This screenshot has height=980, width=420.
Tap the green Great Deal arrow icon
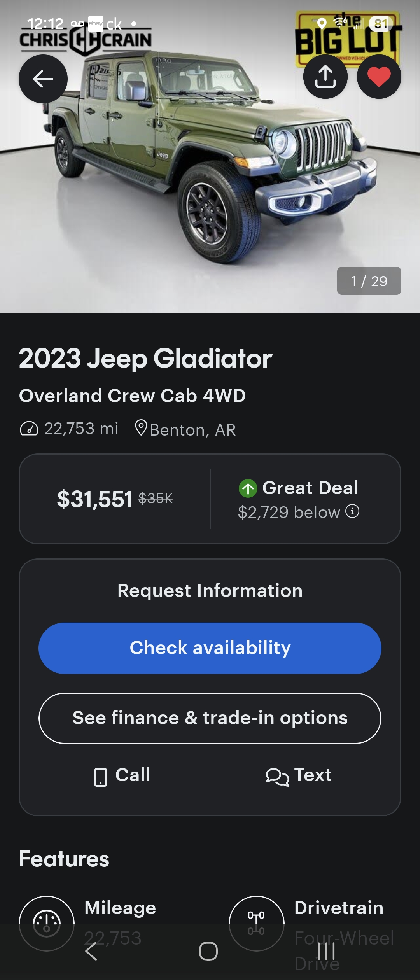(x=248, y=488)
